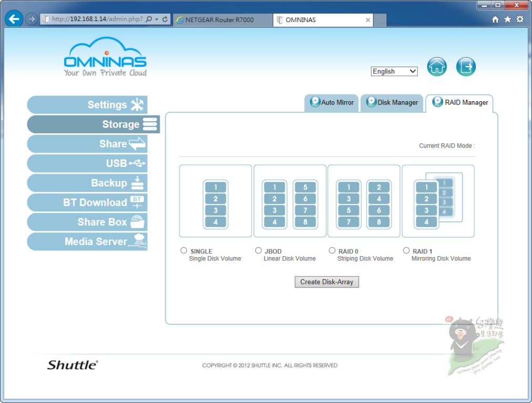Open the address bar autocomplete dropdown arrow
The height and width of the screenshot is (403, 532).
click(x=157, y=19)
